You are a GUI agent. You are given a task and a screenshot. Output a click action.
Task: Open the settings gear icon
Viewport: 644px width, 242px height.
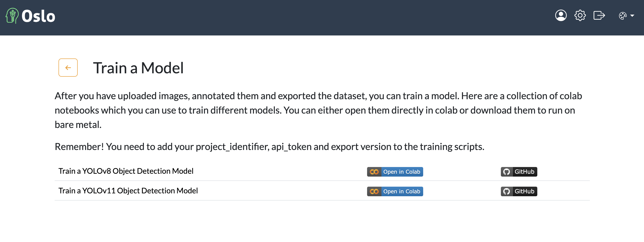(x=580, y=16)
